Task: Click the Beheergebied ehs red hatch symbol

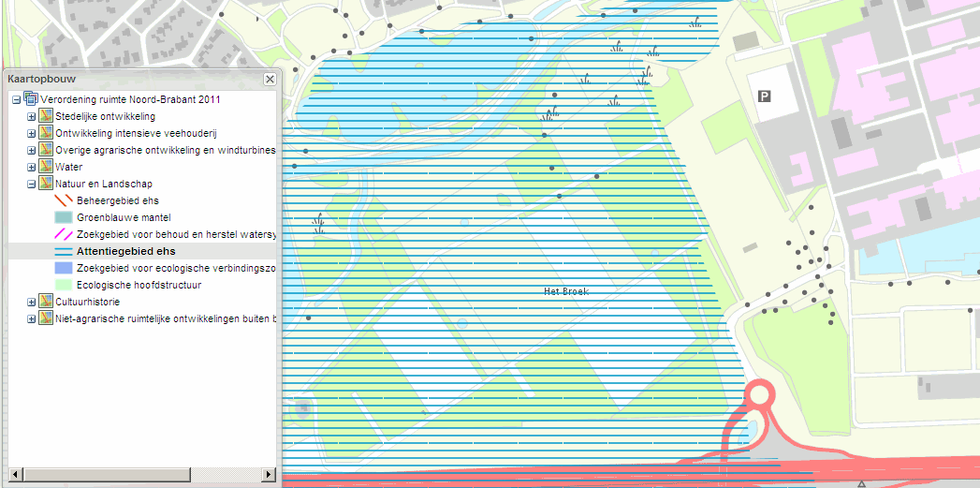Action: click(64, 200)
